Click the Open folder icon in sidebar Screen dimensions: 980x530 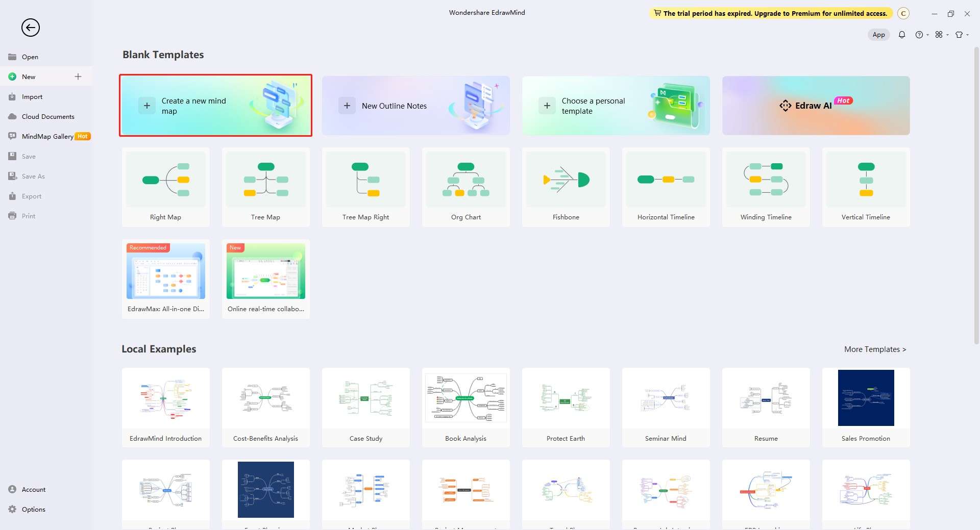[12, 57]
